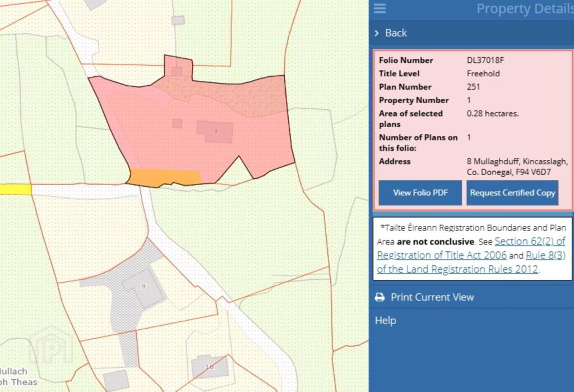Click the Back chevron arrow

pyautogui.click(x=377, y=33)
